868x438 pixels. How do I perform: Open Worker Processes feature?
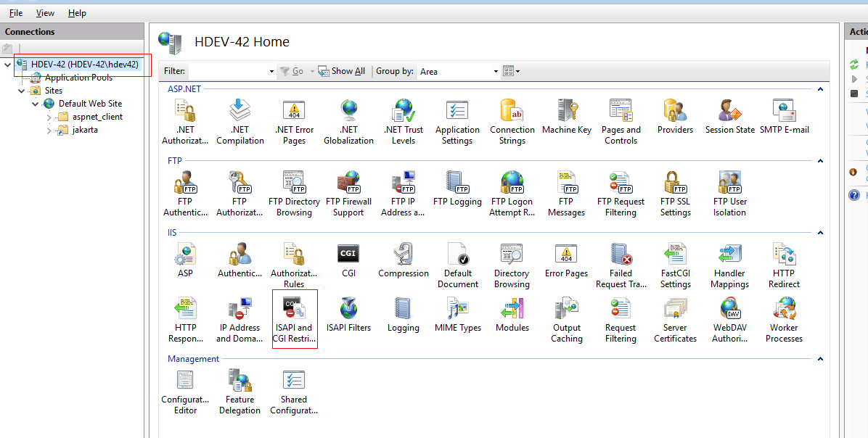784,320
